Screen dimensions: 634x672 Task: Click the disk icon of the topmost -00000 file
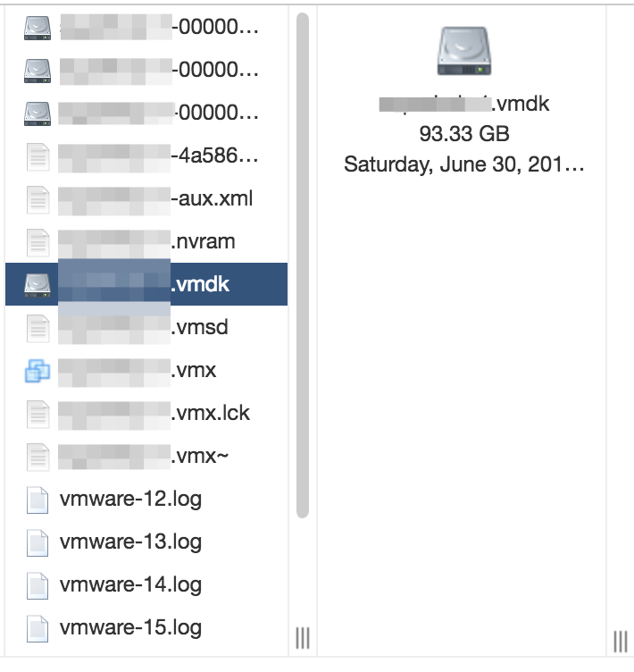tap(38, 27)
